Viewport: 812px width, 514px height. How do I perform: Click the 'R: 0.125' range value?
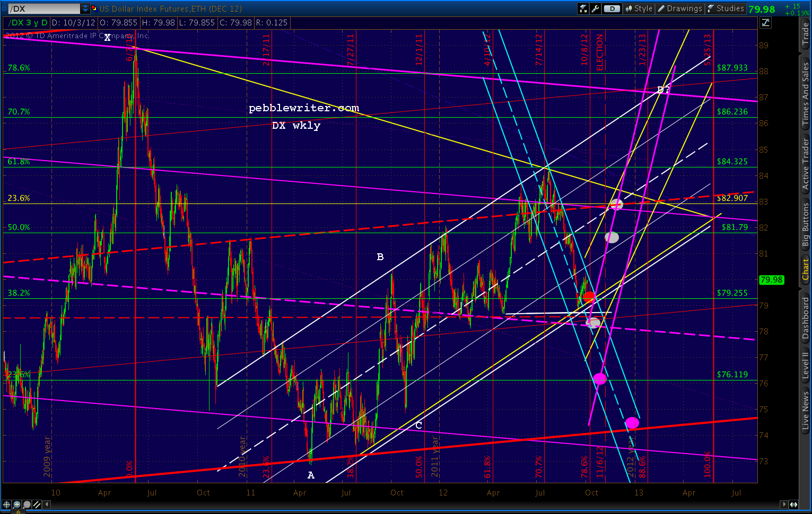click(272, 23)
